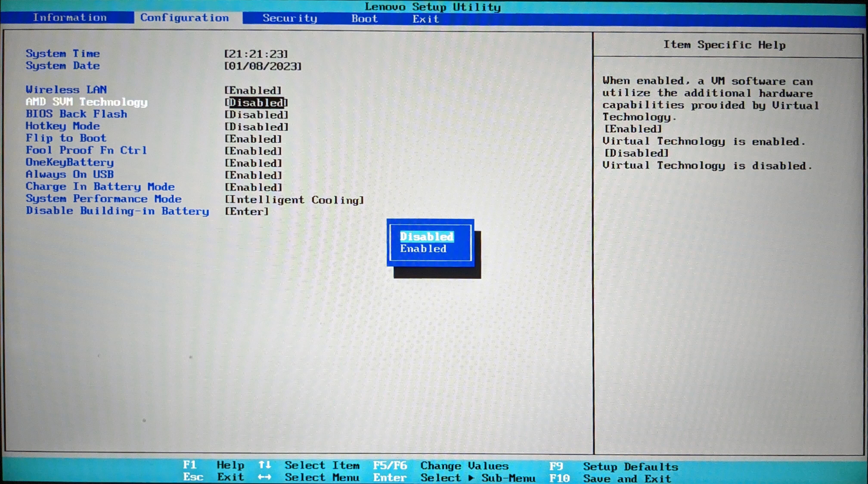Open the Information tab

[70, 17]
